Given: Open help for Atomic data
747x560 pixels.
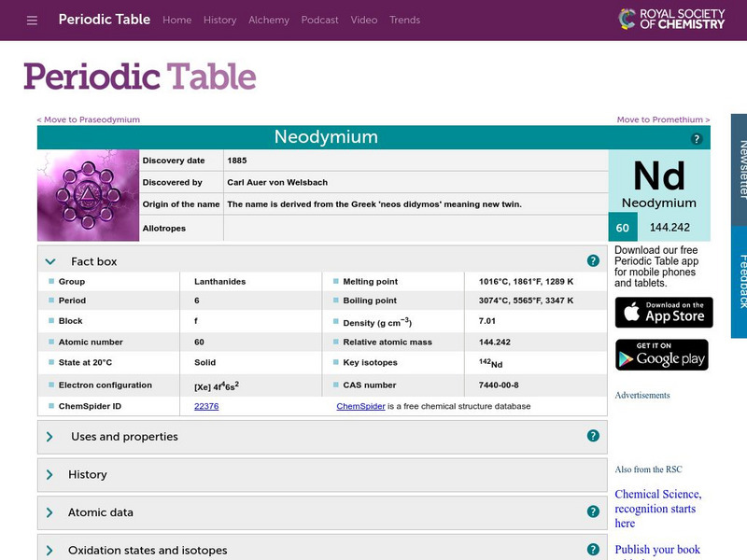Looking at the screenshot, I should (592, 511).
